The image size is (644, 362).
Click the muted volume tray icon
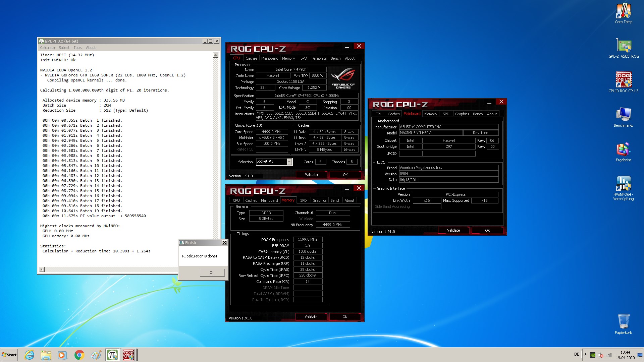[601, 355]
